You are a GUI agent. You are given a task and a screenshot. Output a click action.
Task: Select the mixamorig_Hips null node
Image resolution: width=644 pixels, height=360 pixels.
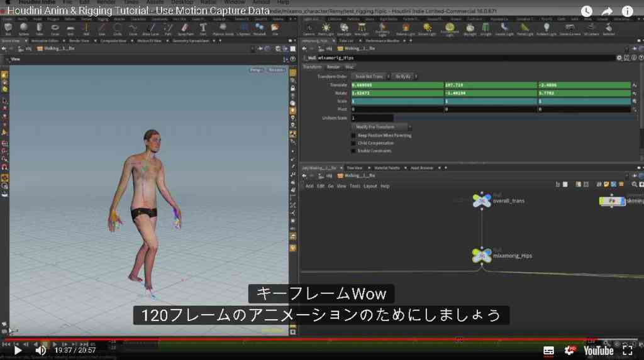[481, 255]
